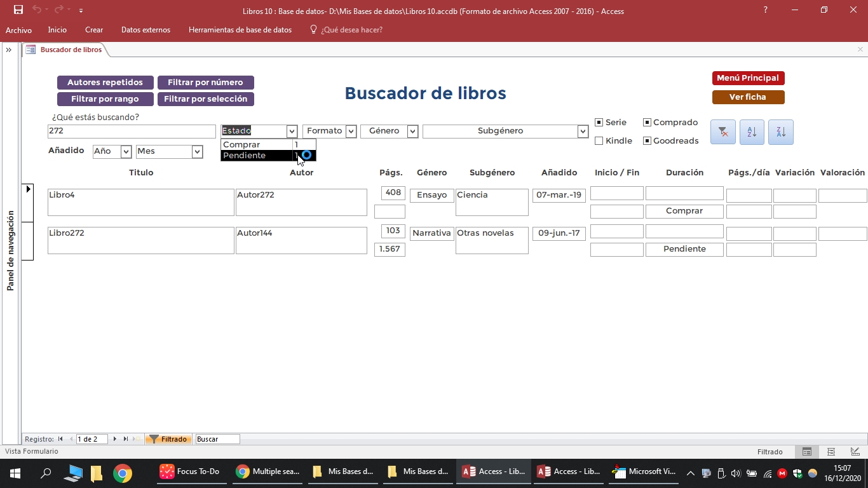Sort ascending with the A-Z icon
The image size is (868, 488).
752,132
